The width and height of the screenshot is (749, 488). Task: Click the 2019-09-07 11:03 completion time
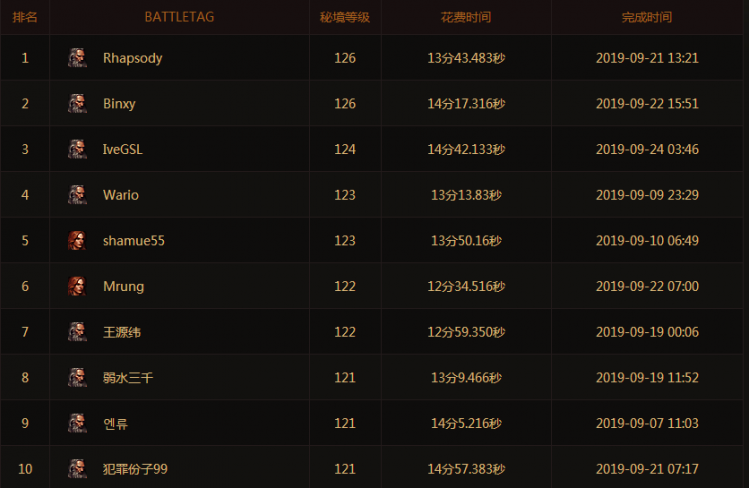click(647, 423)
